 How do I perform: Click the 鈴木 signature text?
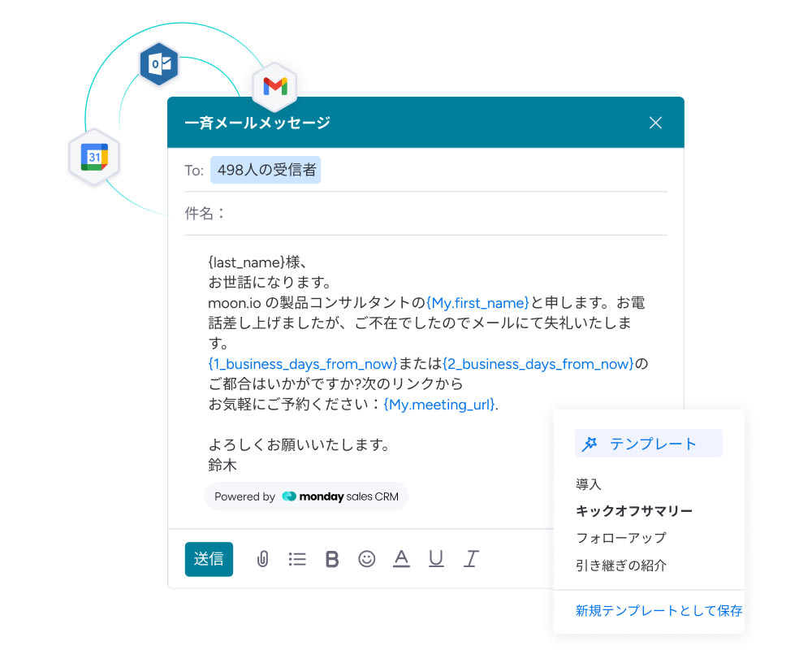(222, 465)
